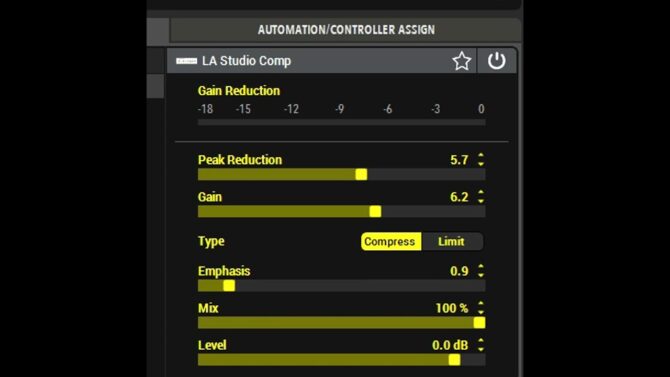Click the Emphasis slider handle
The image size is (670, 377).
(x=229, y=286)
